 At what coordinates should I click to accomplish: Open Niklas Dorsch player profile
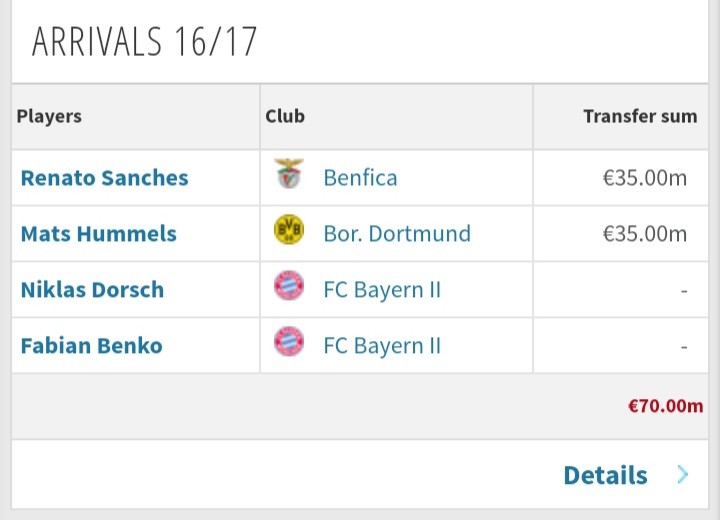pos(92,290)
